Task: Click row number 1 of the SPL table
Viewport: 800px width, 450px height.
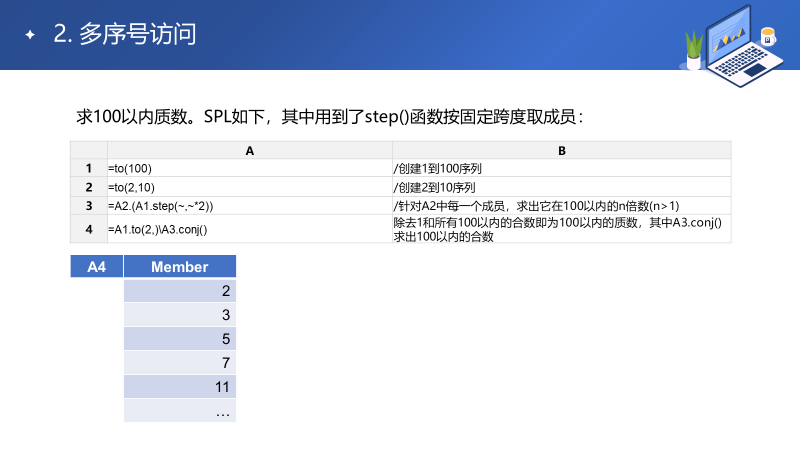Action: coord(89,168)
